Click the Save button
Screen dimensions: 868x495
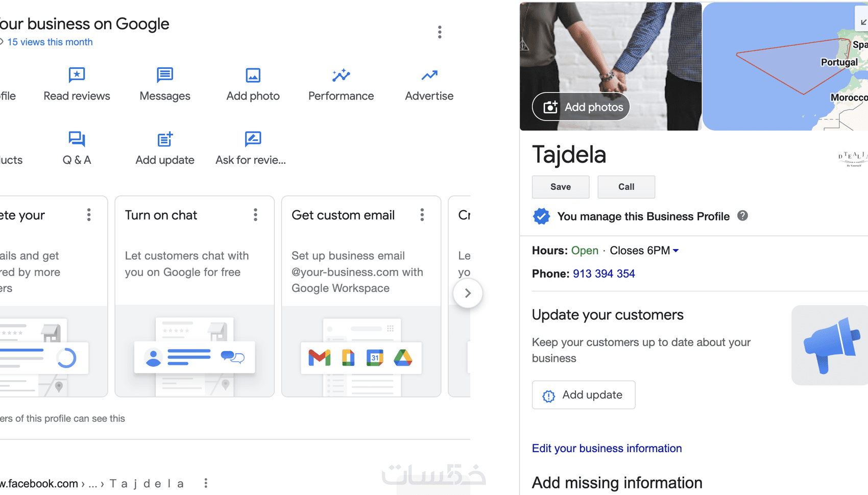pos(560,187)
